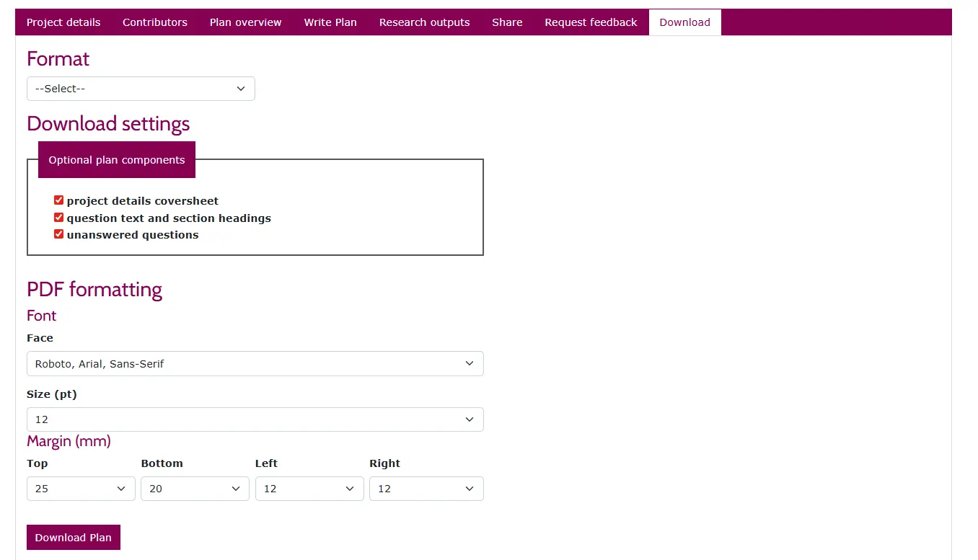Expand the Format select dropdown
Screen dimensions: 978x560
pyautogui.click(x=141, y=89)
